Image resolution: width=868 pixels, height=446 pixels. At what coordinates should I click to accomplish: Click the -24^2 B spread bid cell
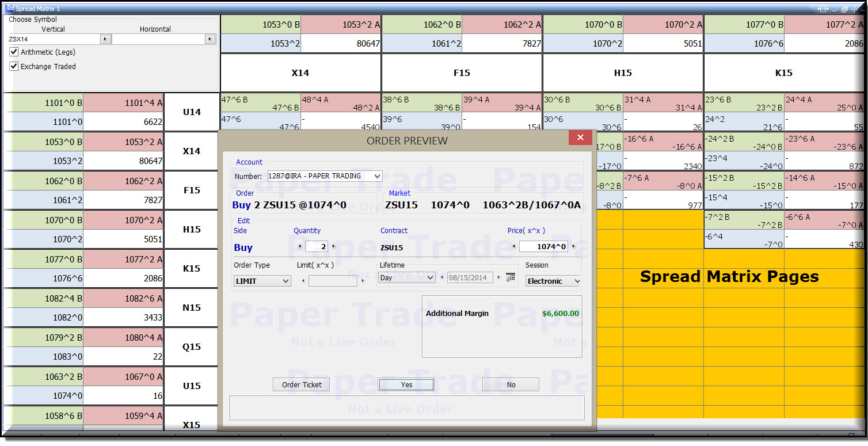pyautogui.click(x=744, y=142)
